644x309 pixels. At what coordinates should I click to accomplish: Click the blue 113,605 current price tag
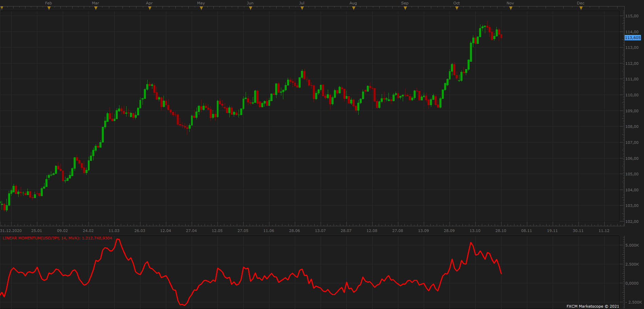click(633, 38)
